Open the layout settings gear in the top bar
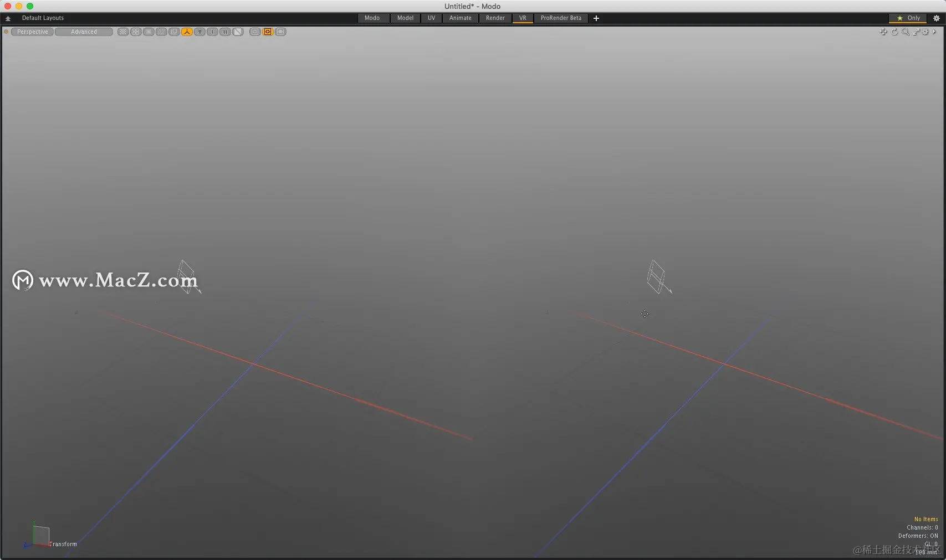 937,18
